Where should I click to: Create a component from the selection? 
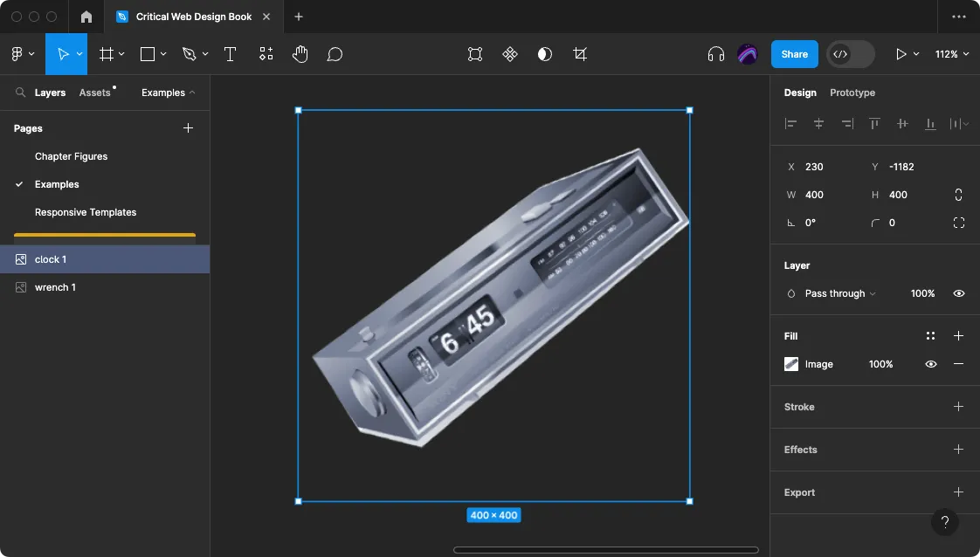[510, 54]
